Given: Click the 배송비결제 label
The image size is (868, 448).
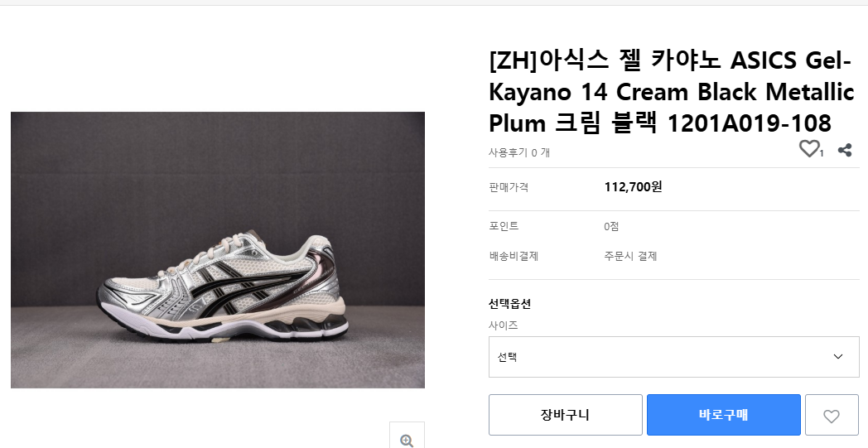Looking at the screenshot, I should 514,257.
